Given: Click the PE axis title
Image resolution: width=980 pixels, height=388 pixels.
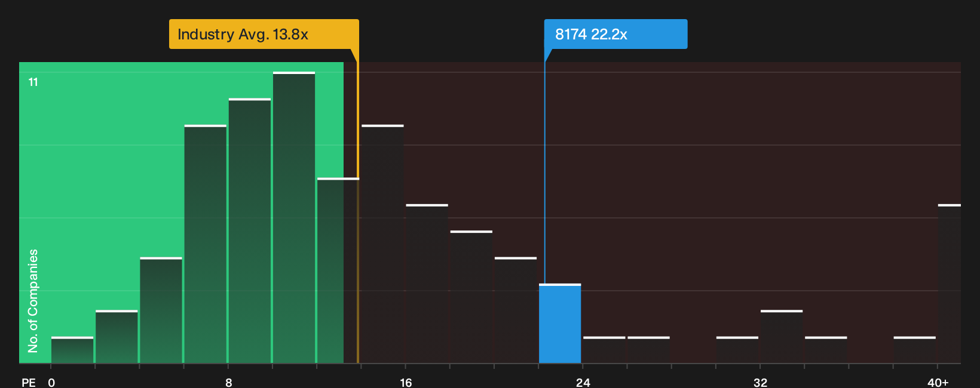Looking at the screenshot, I should (29, 382).
